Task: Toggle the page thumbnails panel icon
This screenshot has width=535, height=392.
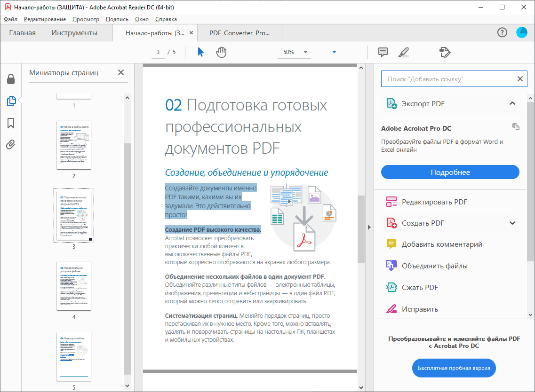Action: coord(11,101)
